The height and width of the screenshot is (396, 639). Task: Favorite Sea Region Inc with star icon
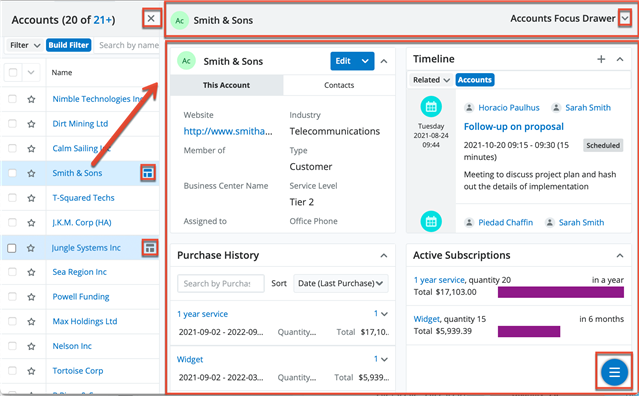coord(31,272)
